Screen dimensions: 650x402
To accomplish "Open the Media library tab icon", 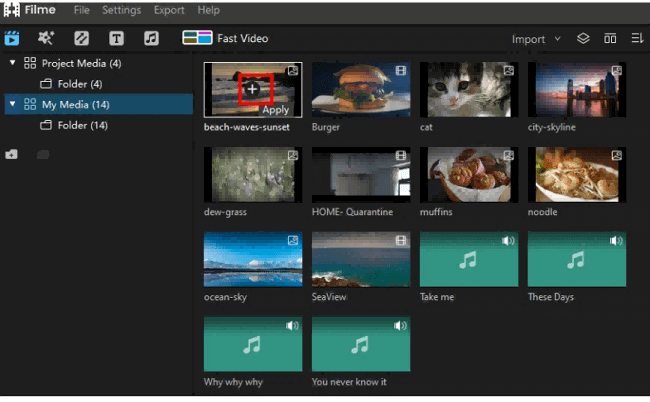I will coord(12,39).
